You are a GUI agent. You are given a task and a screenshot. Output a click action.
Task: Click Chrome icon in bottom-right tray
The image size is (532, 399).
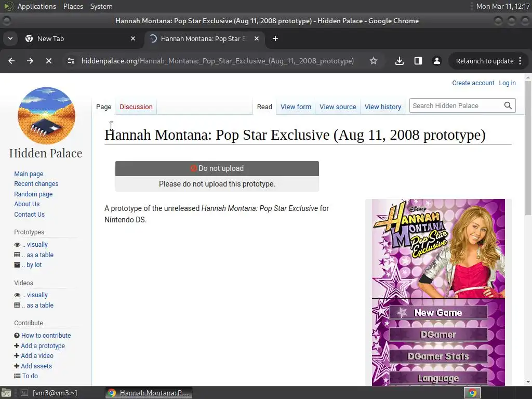pos(472,393)
